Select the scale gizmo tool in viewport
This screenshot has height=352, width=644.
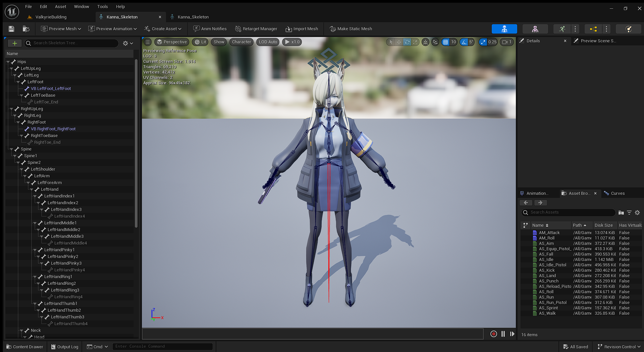point(415,42)
